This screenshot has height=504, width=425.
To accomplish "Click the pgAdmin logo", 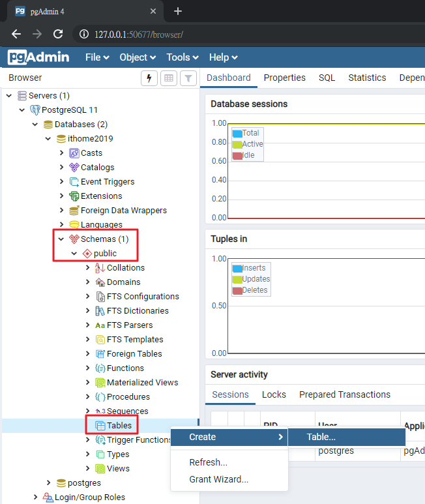I will pyautogui.click(x=38, y=57).
